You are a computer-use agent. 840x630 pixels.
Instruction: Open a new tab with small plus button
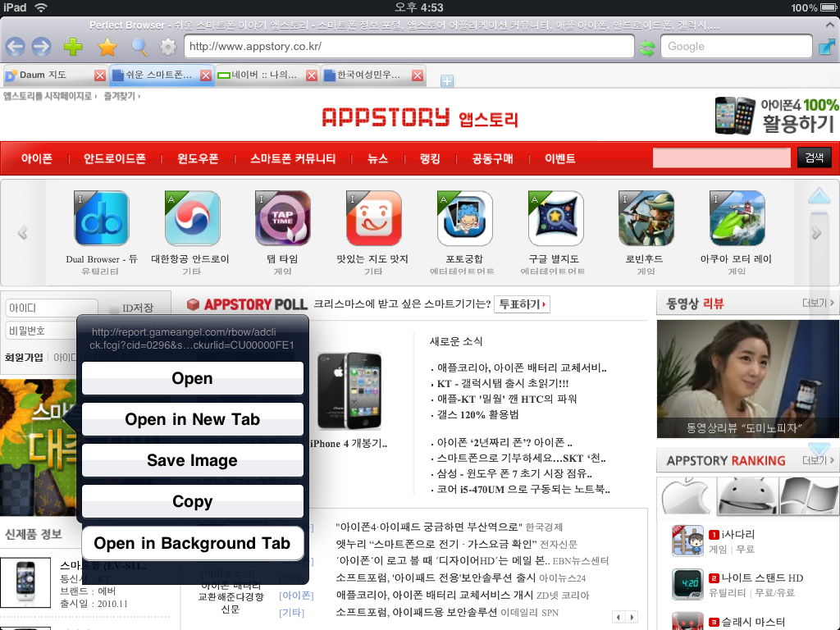point(447,81)
